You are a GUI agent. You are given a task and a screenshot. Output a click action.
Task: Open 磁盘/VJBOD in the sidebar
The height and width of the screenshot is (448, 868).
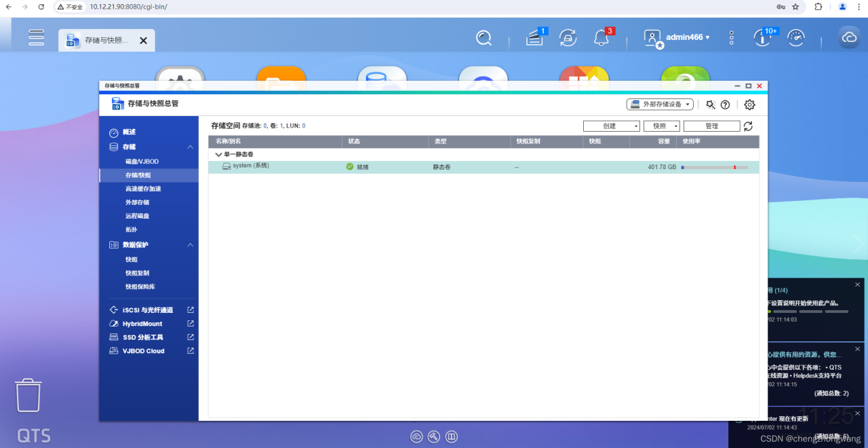point(142,162)
